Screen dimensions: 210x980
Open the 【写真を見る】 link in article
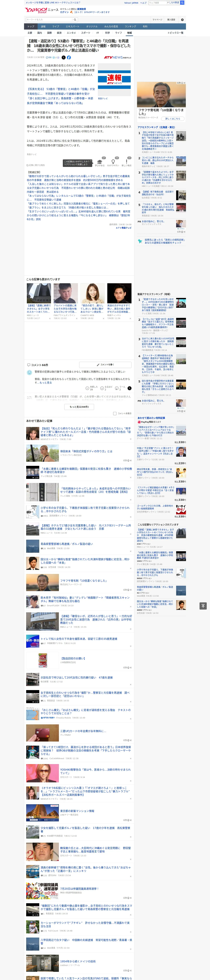61,96
